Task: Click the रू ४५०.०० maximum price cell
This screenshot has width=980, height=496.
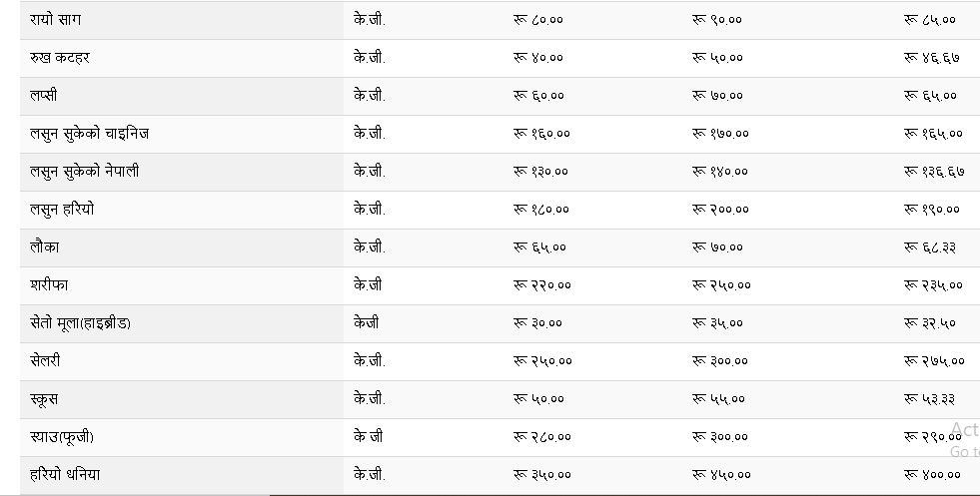Action: pyautogui.click(x=721, y=475)
